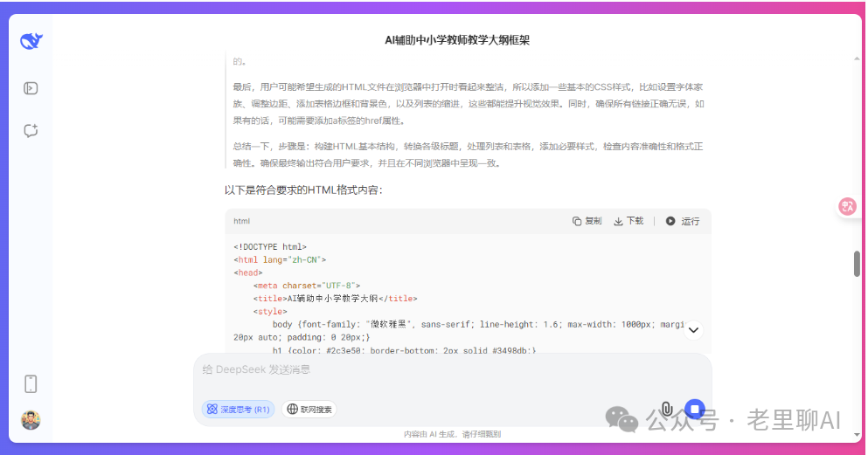Run the HTML code (运行)

pyautogui.click(x=682, y=221)
